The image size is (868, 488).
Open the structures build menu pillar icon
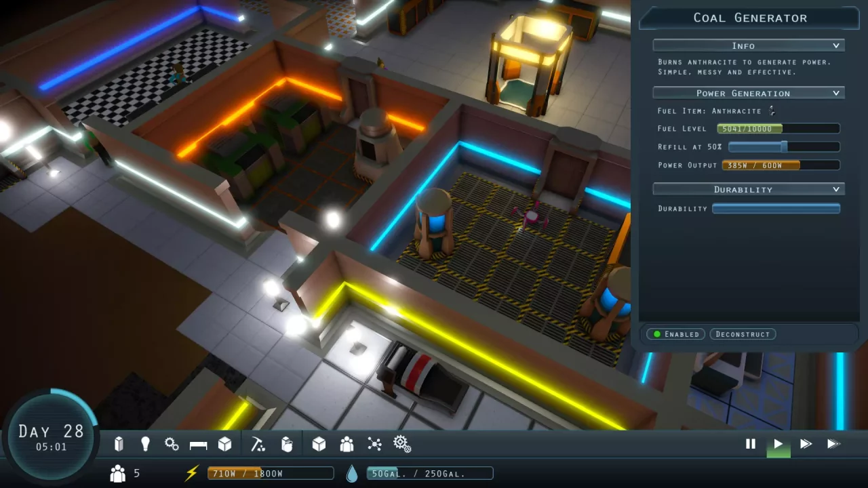(x=119, y=444)
